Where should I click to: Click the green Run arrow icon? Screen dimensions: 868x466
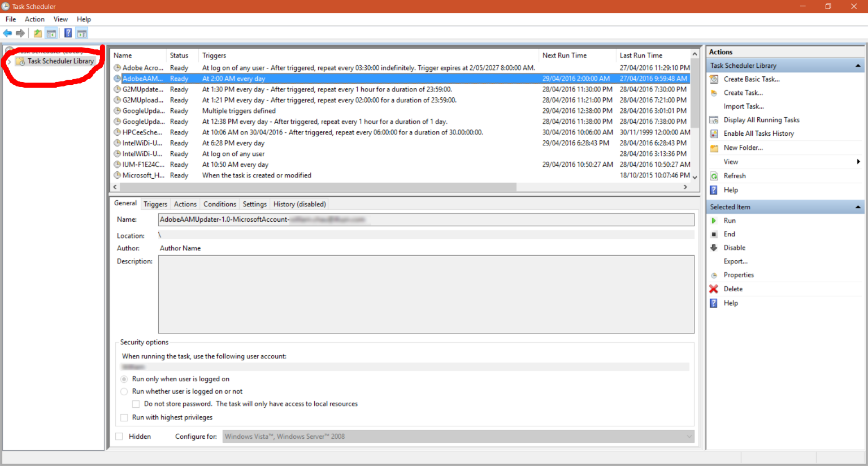point(714,221)
